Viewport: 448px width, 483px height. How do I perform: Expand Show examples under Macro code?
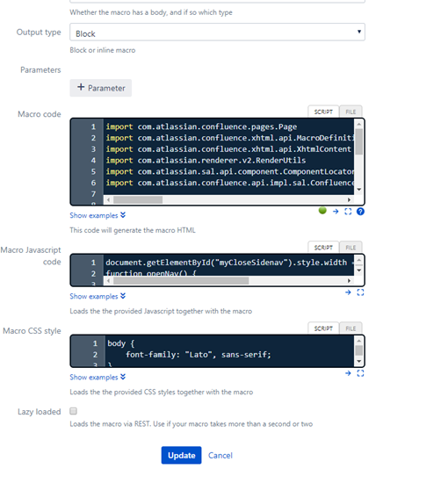[98, 215]
